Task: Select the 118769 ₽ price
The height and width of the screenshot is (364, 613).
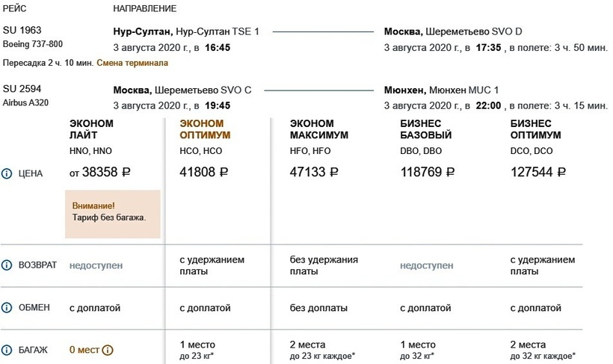Action: (x=428, y=173)
